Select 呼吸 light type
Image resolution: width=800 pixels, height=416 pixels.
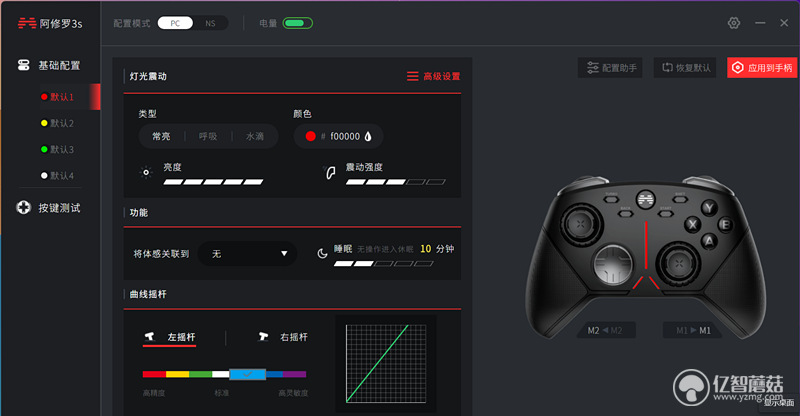(208, 136)
